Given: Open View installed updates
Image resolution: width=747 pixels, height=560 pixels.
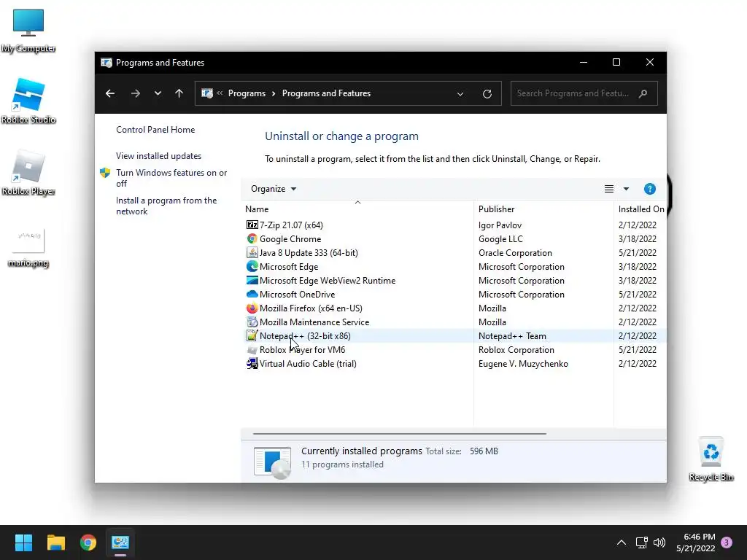Looking at the screenshot, I should click(158, 156).
